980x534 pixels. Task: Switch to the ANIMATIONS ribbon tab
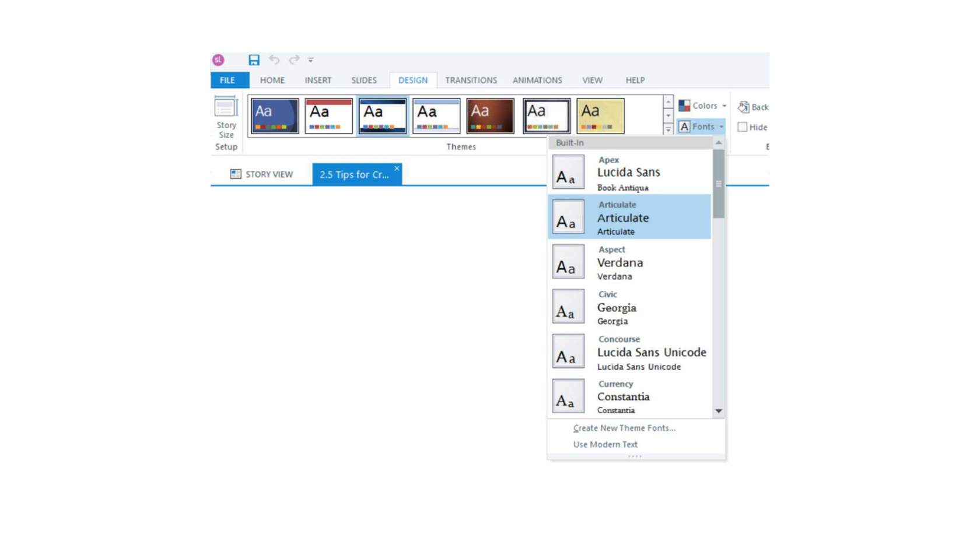point(537,80)
